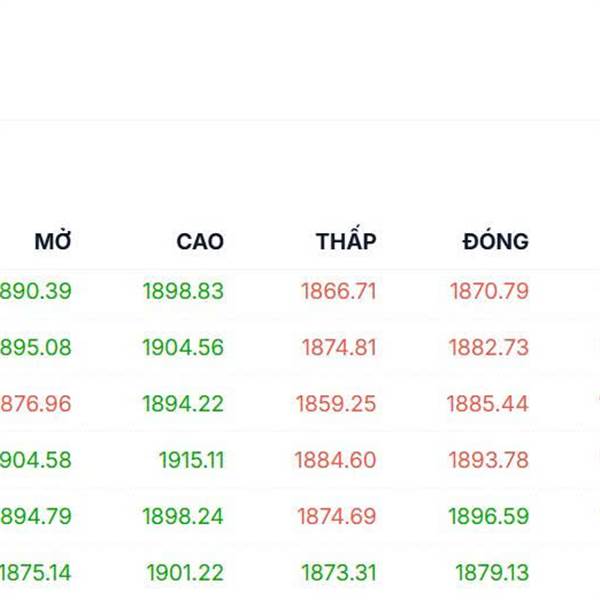Click the closing value 1885.44

(489, 404)
